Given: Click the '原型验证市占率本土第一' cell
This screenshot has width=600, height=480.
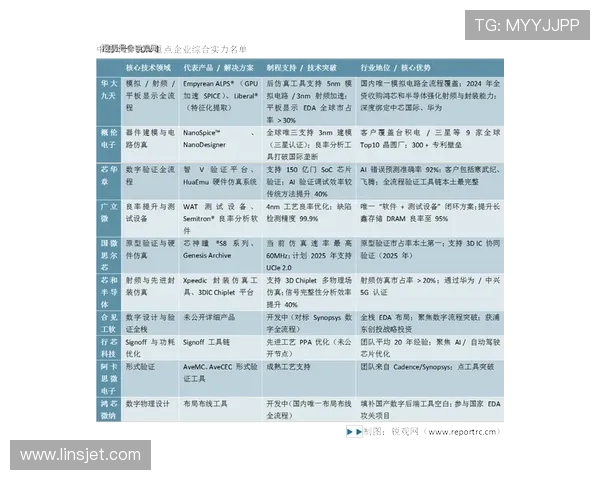Looking at the screenshot, I should click(430, 255).
